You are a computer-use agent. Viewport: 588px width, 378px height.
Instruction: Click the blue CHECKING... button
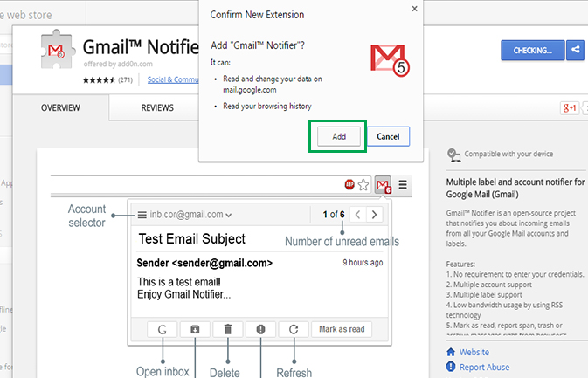[532, 51]
